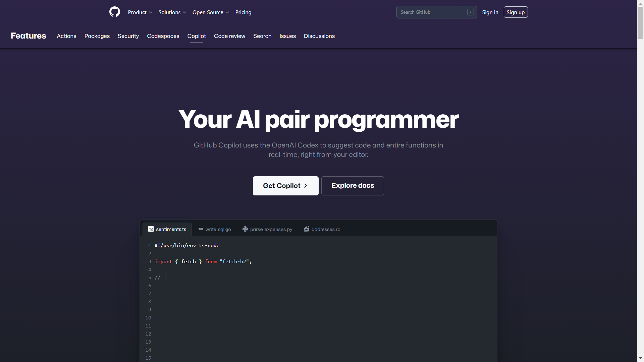The width and height of the screenshot is (644, 362).
Task: Click the Get Copilot button
Action: (x=286, y=186)
